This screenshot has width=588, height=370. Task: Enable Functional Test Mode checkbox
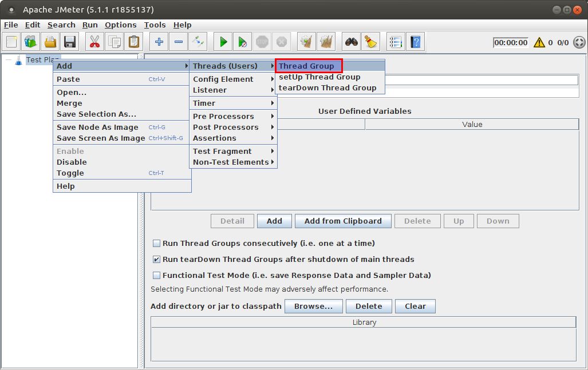point(157,276)
